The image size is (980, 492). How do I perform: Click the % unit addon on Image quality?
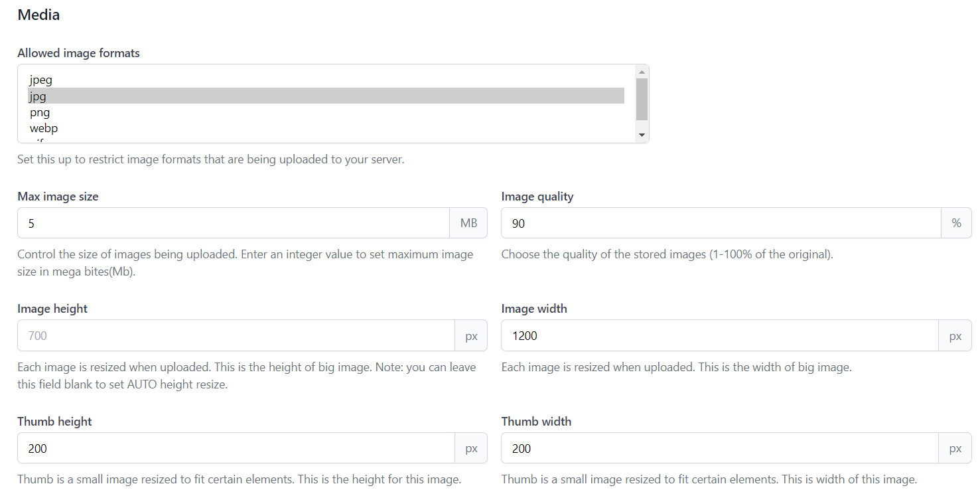point(956,223)
